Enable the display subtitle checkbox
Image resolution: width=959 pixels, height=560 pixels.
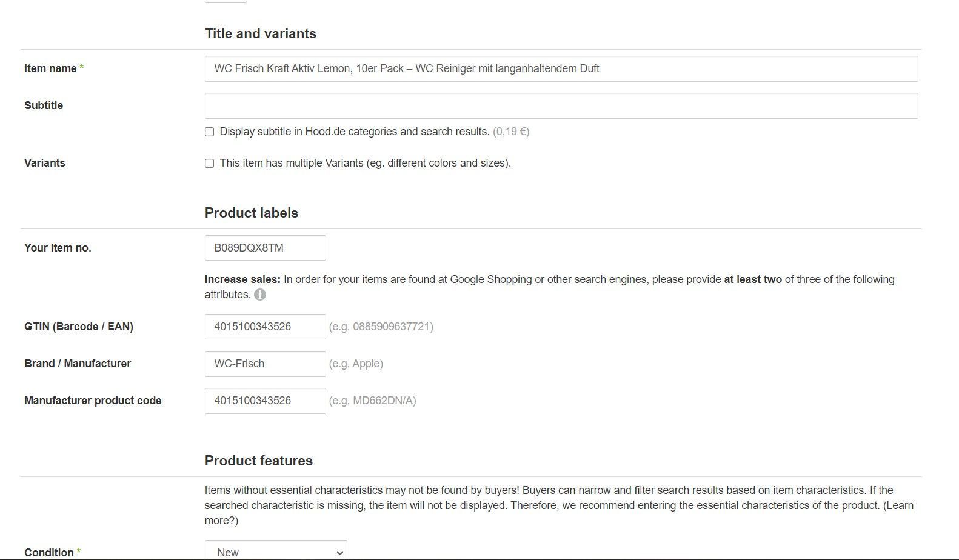[x=210, y=132]
